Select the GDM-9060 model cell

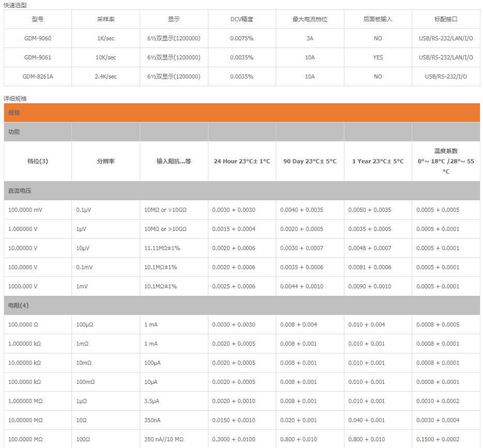[38, 38]
